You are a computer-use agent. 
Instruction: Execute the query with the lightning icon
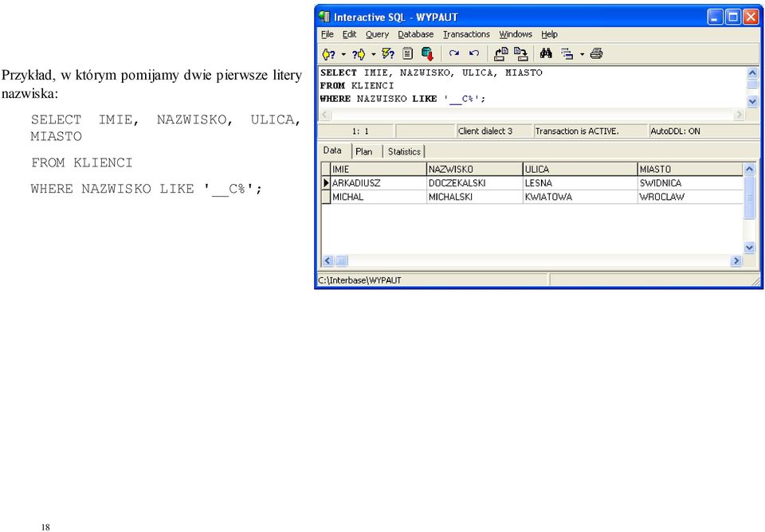click(x=388, y=53)
